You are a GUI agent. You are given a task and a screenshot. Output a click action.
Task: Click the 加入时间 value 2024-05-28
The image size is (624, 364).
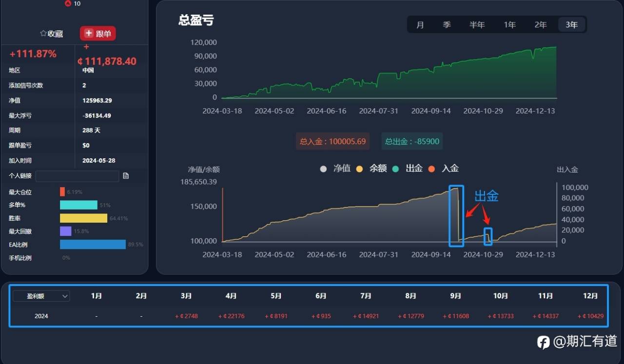[x=98, y=160]
